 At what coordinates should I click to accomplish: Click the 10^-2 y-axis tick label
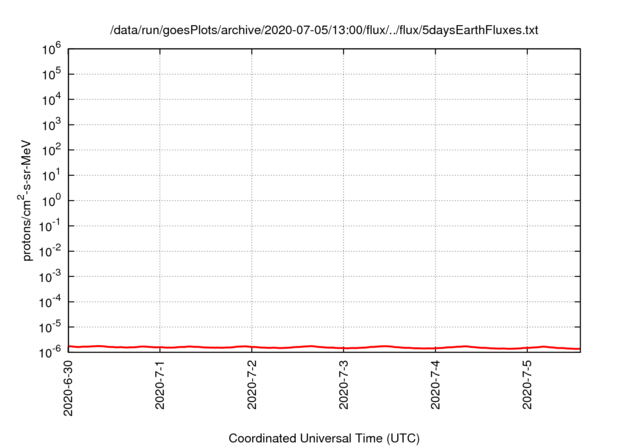(50, 251)
